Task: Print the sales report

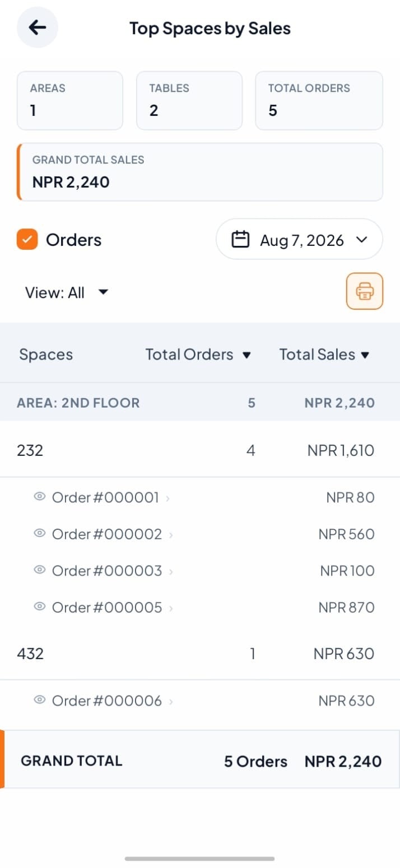Action: click(365, 291)
